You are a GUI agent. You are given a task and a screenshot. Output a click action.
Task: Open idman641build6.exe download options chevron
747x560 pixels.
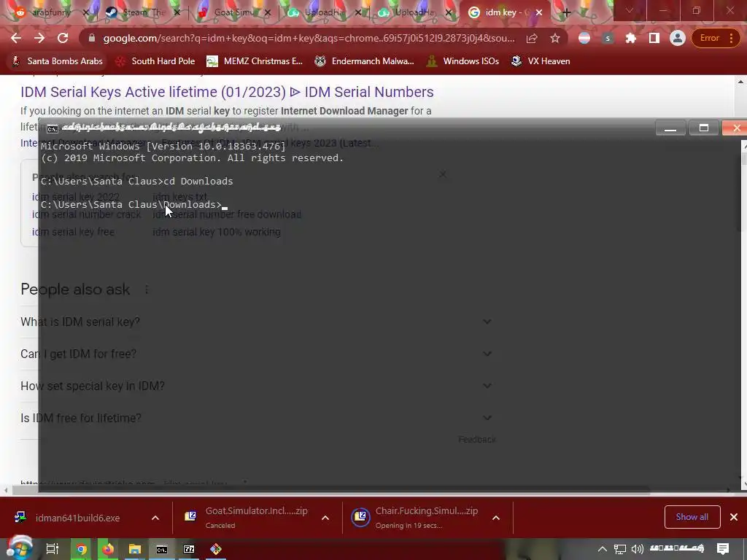155,518
